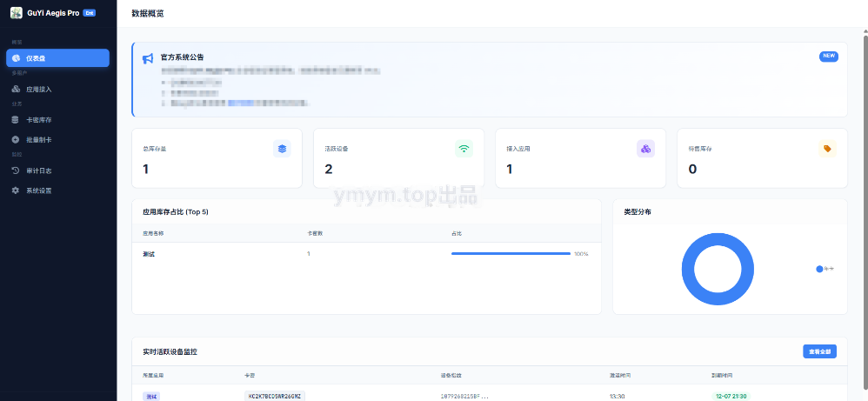
Task: Open 应用接入 via its cubes icon
Action: point(16,90)
